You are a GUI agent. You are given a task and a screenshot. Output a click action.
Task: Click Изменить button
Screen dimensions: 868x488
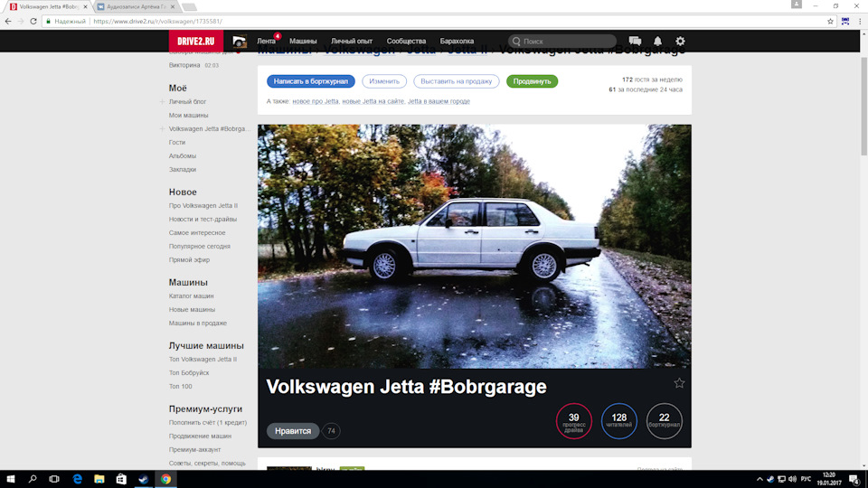(384, 81)
